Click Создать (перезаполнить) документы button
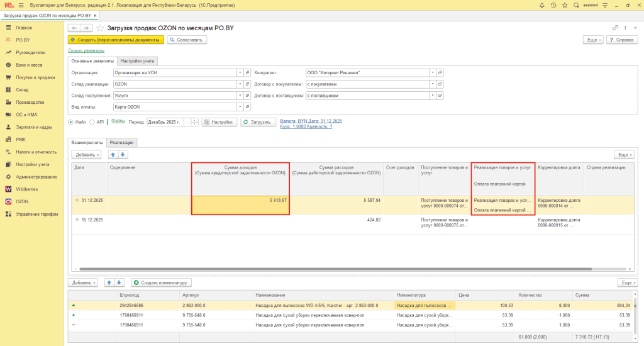 pyautogui.click(x=116, y=40)
